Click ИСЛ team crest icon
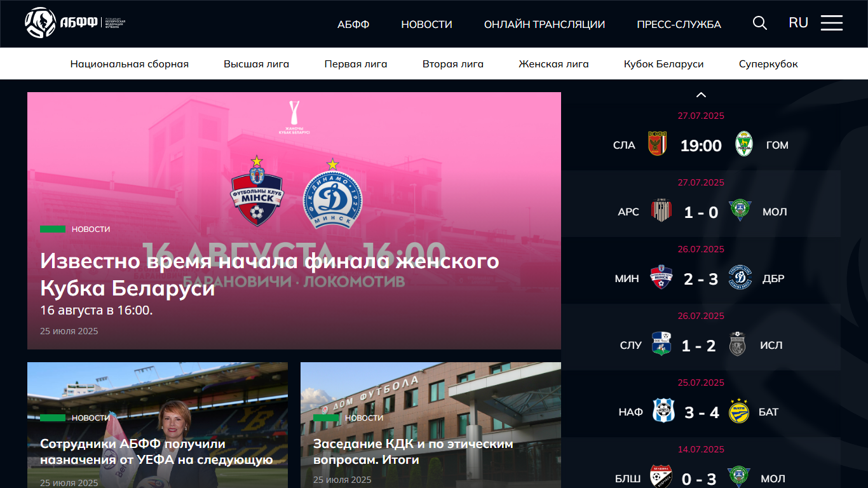Image resolution: width=868 pixels, height=488 pixels. (x=737, y=344)
